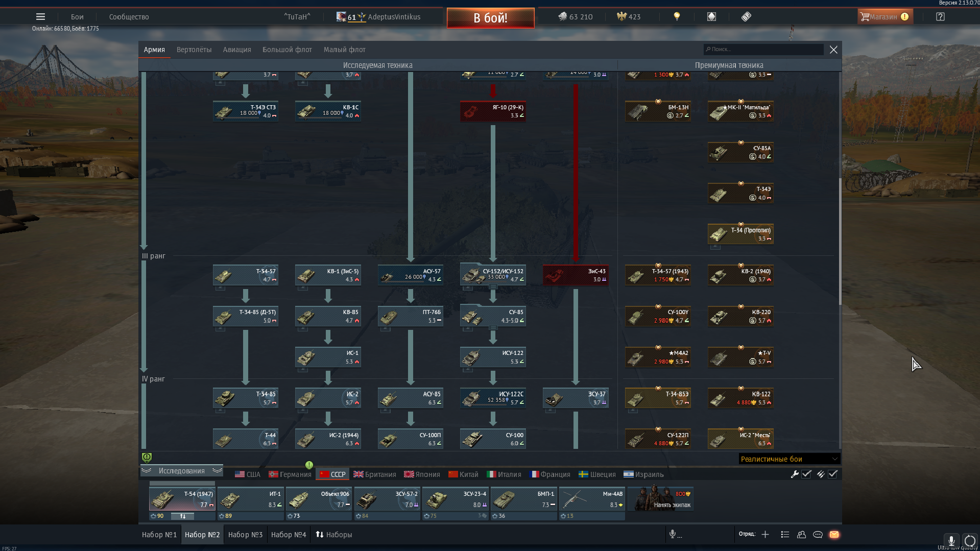The width and height of the screenshot is (980, 551).
Task: Click the green shield warning icon
Action: [x=147, y=457]
